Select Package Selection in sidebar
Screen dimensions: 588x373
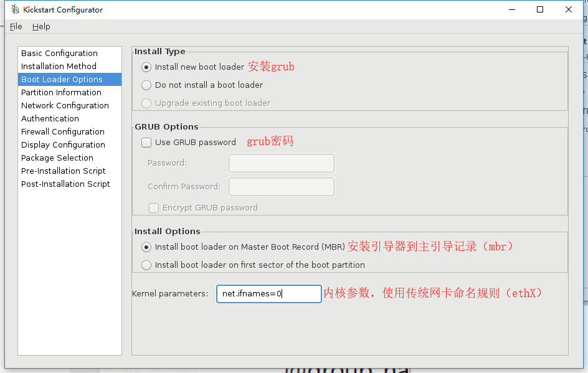tap(70, 158)
